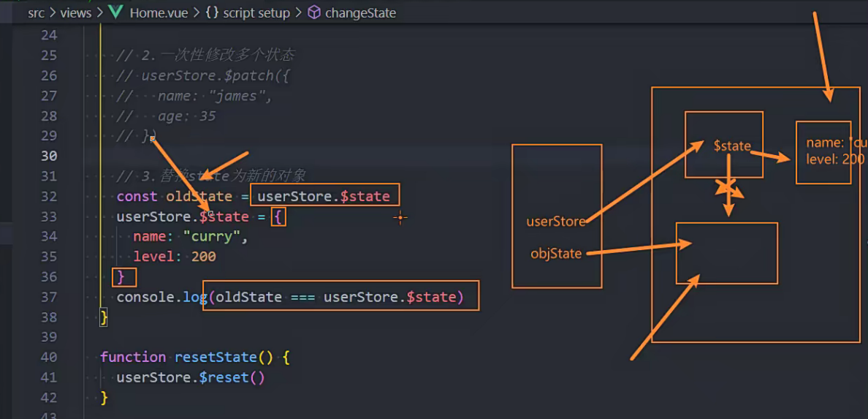Click the oldState variable on line 32
868x419 pixels.
coord(199,196)
